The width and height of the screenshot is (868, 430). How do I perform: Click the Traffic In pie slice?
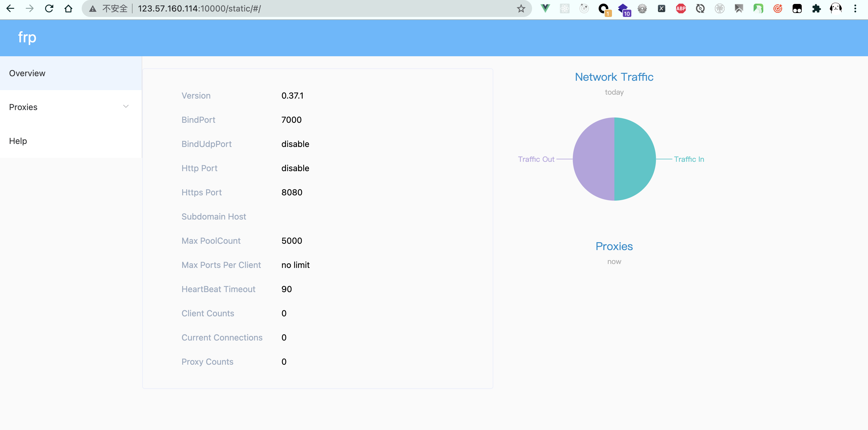(635, 159)
